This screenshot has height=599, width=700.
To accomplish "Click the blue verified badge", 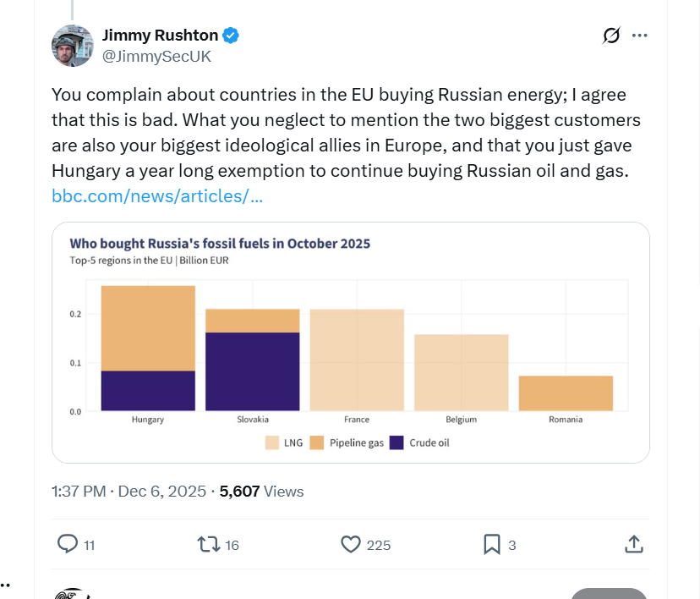I will click(231, 36).
